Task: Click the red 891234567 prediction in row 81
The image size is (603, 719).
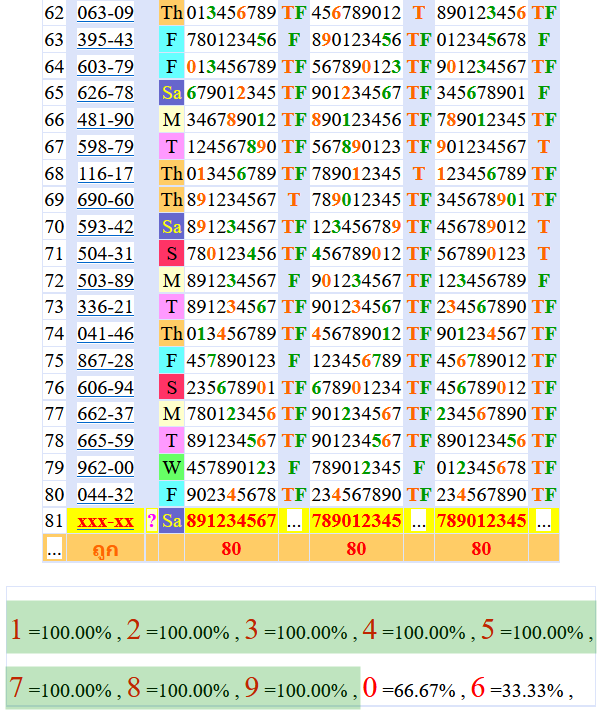Action: tap(231, 521)
